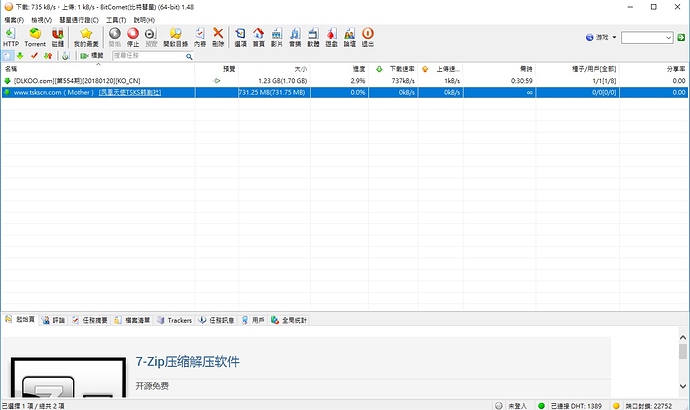Go to the Home page house icon

[x=259, y=37]
